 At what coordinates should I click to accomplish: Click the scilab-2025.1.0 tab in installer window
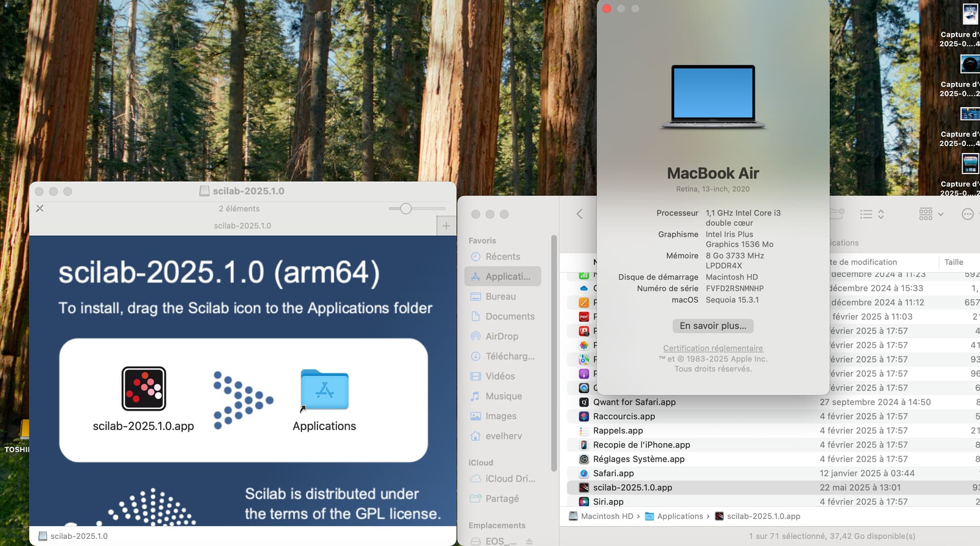(x=242, y=226)
